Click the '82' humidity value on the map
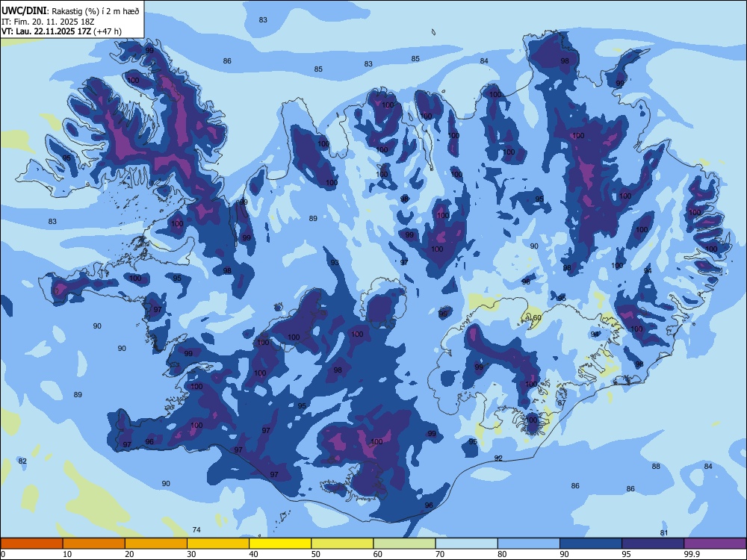The width and height of the screenshot is (747, 560). pyautogui.click(x=22, y=461)
